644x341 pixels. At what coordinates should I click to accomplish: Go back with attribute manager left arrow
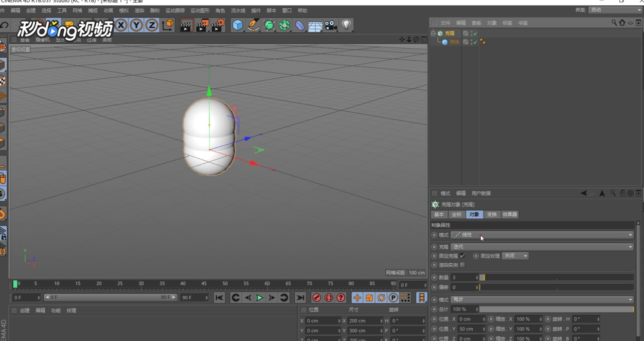pos(584,193)
